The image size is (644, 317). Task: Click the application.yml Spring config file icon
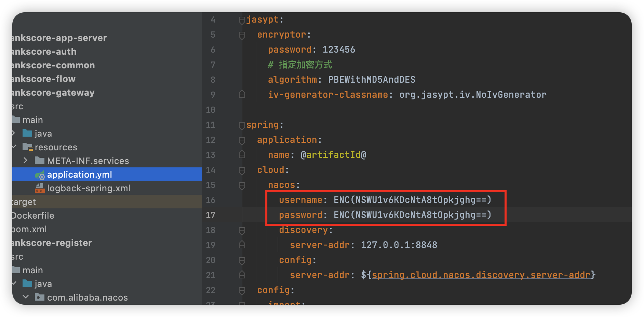point(40,175)
